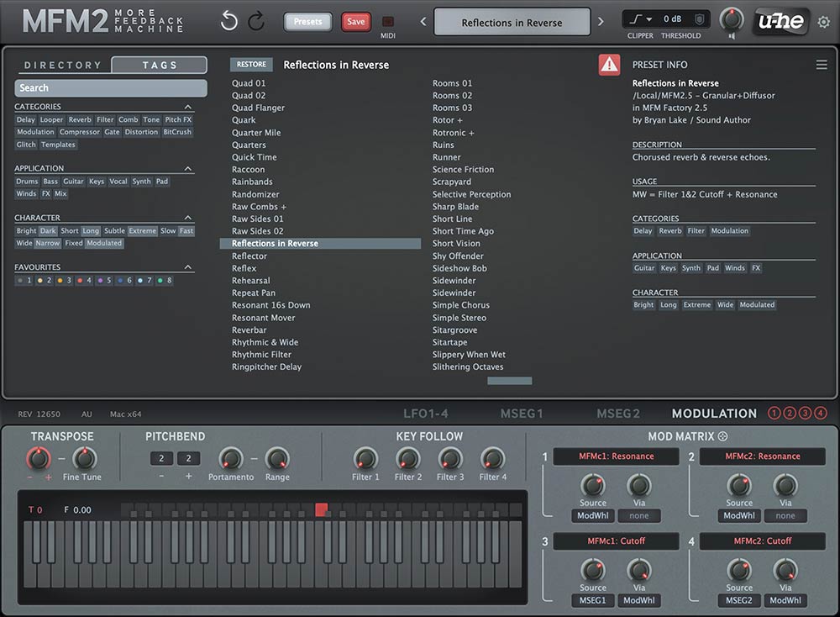Viewport: 840px width, 617px height.
Task: Toggle the Bright character tag
Action: point(26,230)
